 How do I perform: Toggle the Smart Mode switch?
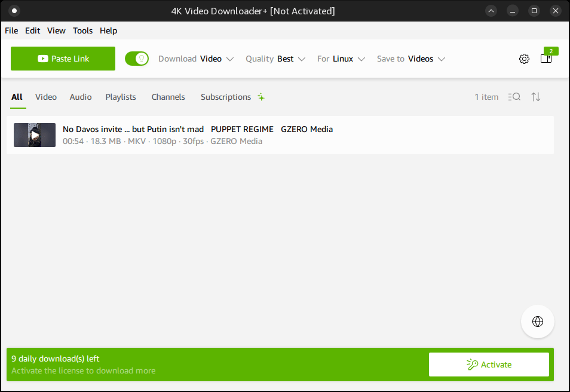(137, 59)
